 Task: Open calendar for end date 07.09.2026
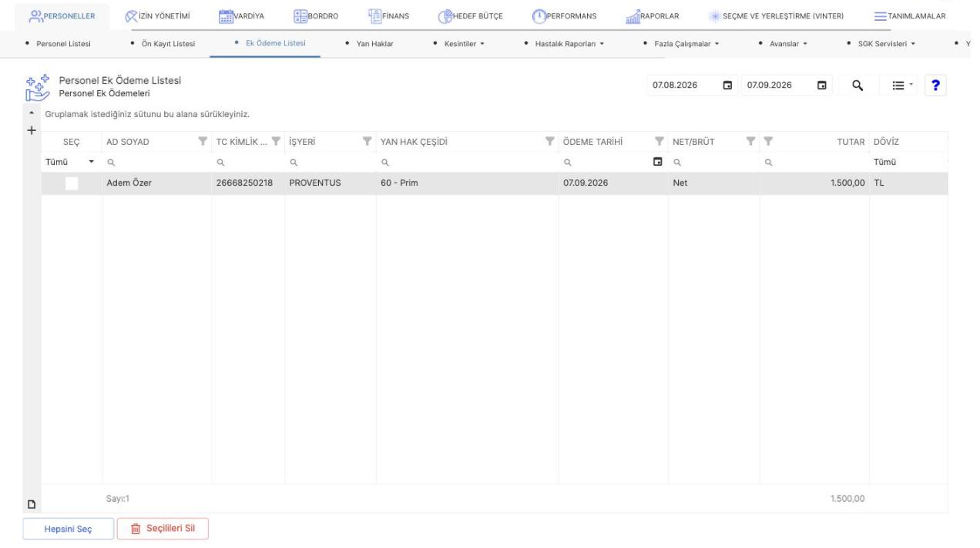821,85
